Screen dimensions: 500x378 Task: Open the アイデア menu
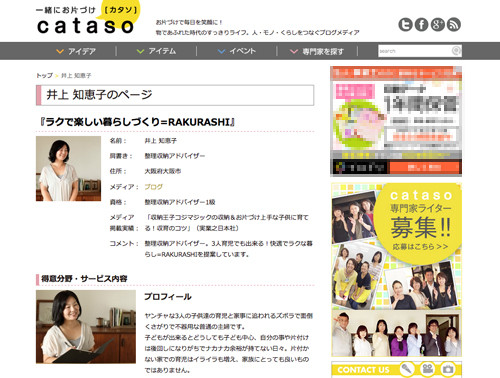pos(76,51)
